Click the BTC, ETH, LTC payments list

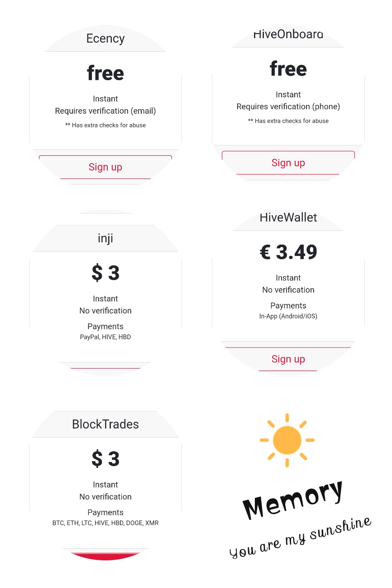click(105, 523)
